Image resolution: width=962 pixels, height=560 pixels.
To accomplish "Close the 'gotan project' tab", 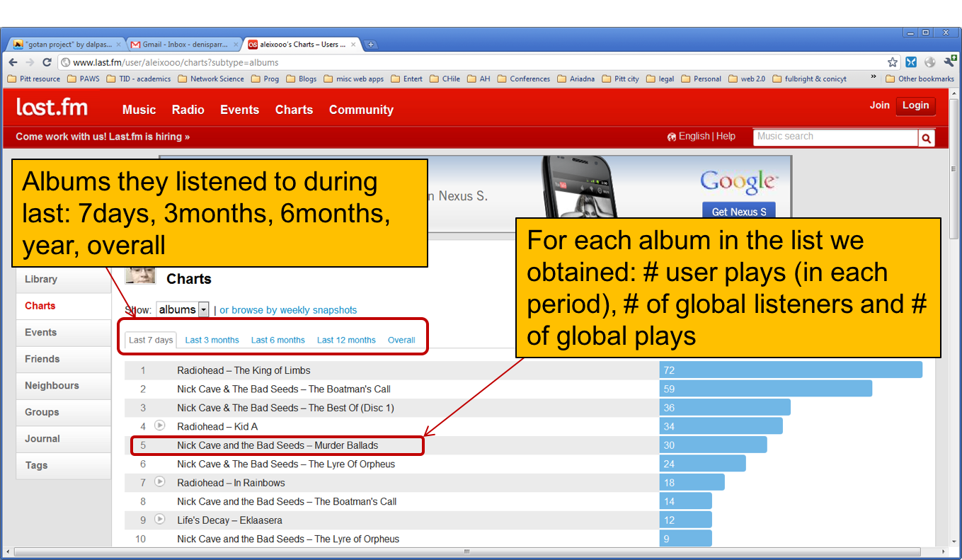I will (119, 45).
